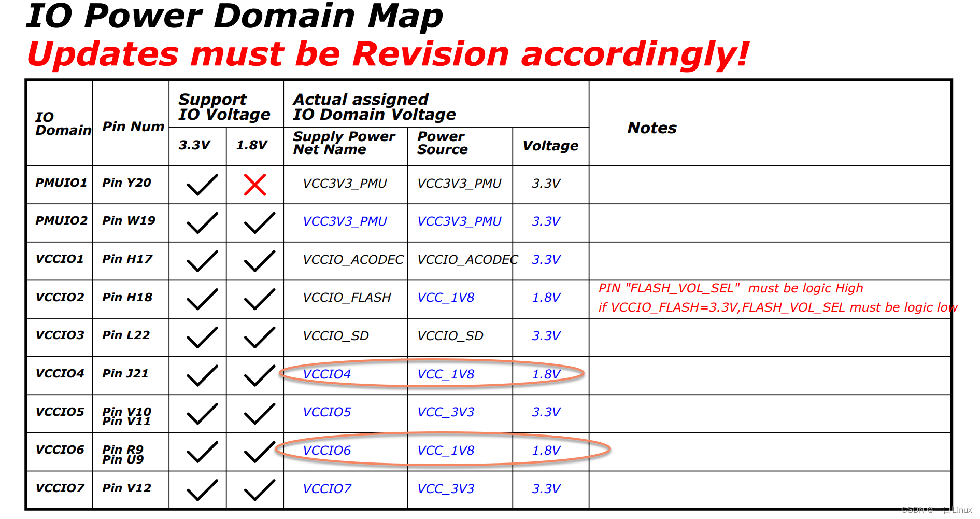Click the 'VCCIO5' domain cell
Screen dimensions: 980x519
point(60,412)
